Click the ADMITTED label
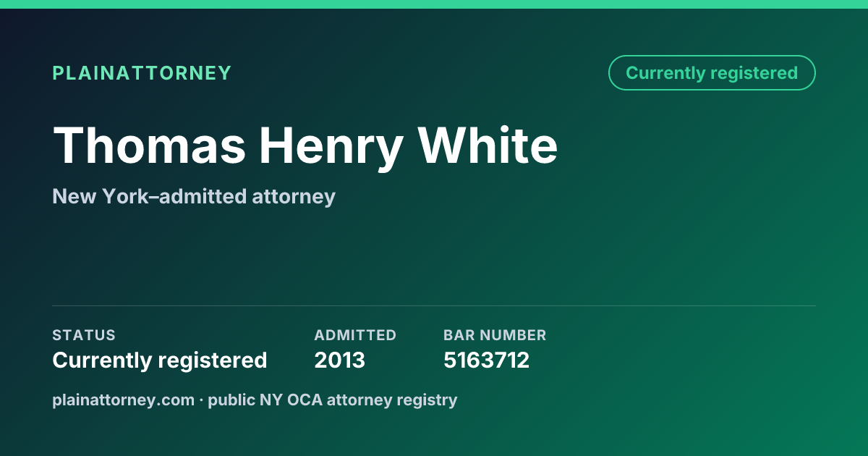This screenshot has width=868, height=456. [x=355, y=335]
